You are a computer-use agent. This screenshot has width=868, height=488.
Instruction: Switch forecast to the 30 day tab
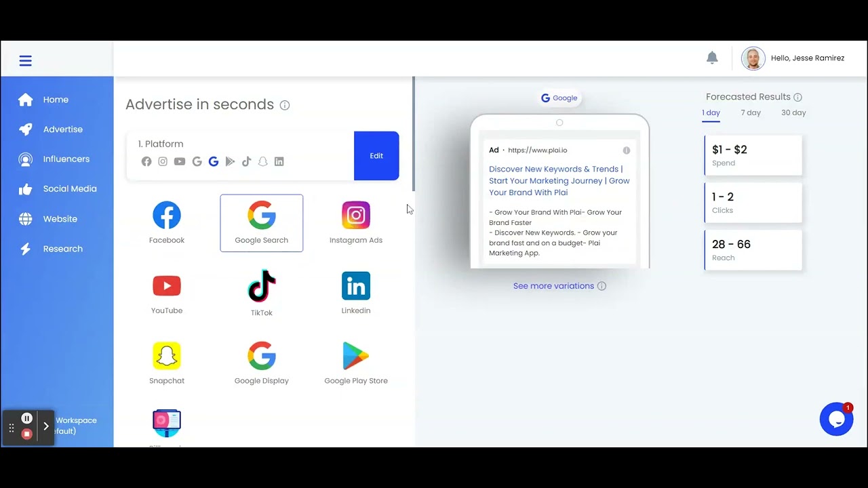pyautogui.click(x=793, y=113)
